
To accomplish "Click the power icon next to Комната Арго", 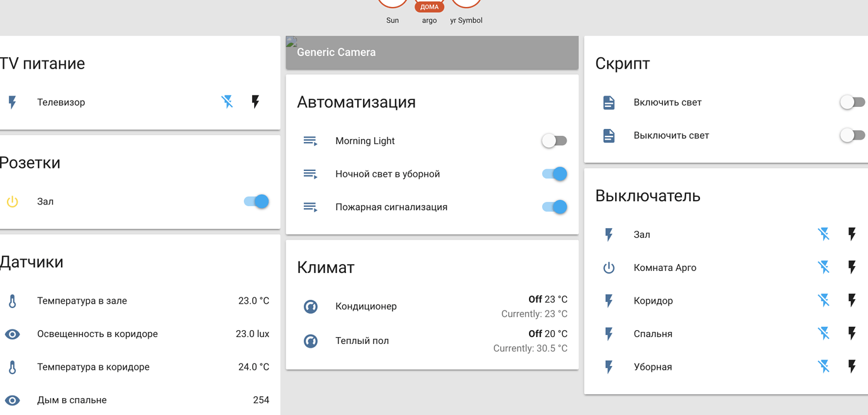I will tap(608, 267).
